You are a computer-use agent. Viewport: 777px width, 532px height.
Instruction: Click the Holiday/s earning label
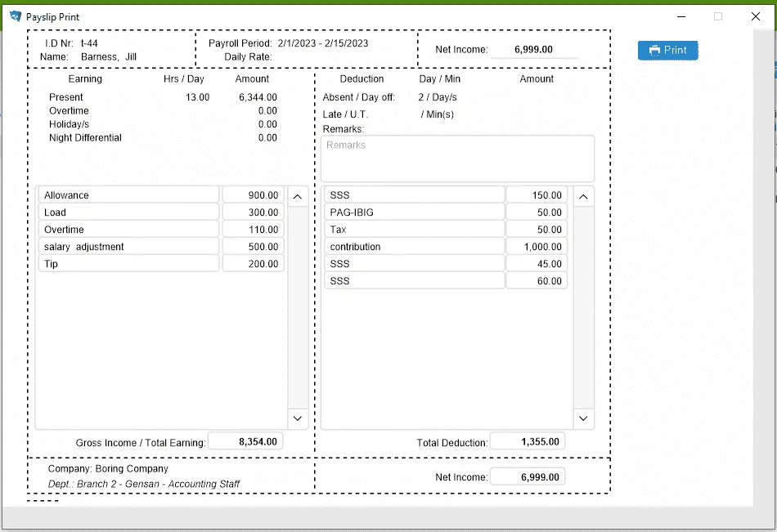69,124
